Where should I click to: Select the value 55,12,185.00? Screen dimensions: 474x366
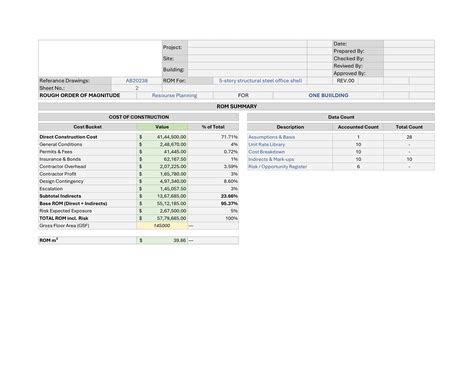click(x=162, y=203)
